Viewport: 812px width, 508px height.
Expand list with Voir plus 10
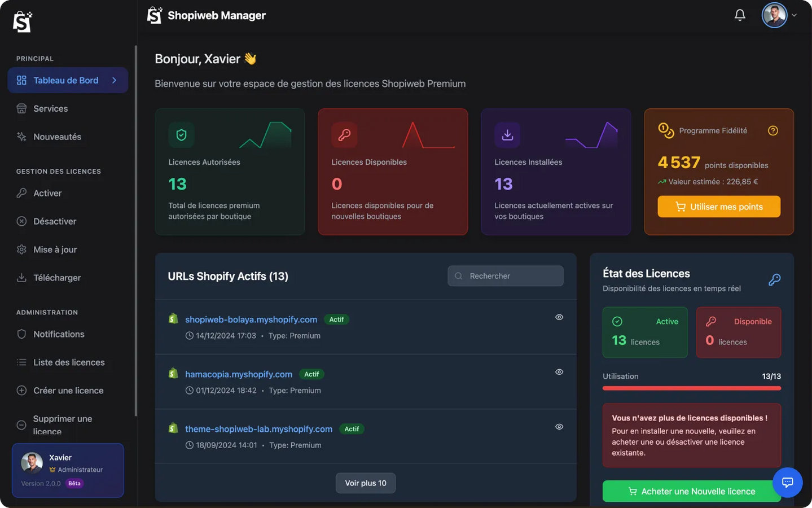(365, 483)
